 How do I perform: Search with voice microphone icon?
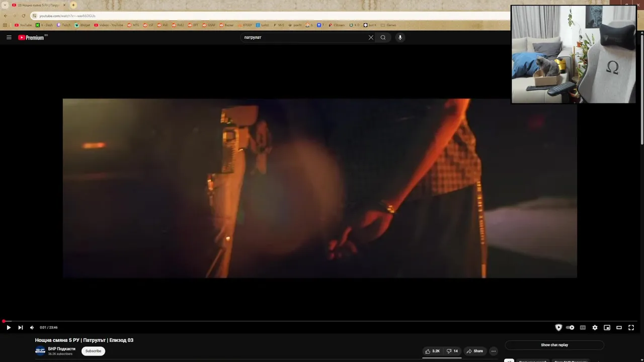[x=400, y=37]
